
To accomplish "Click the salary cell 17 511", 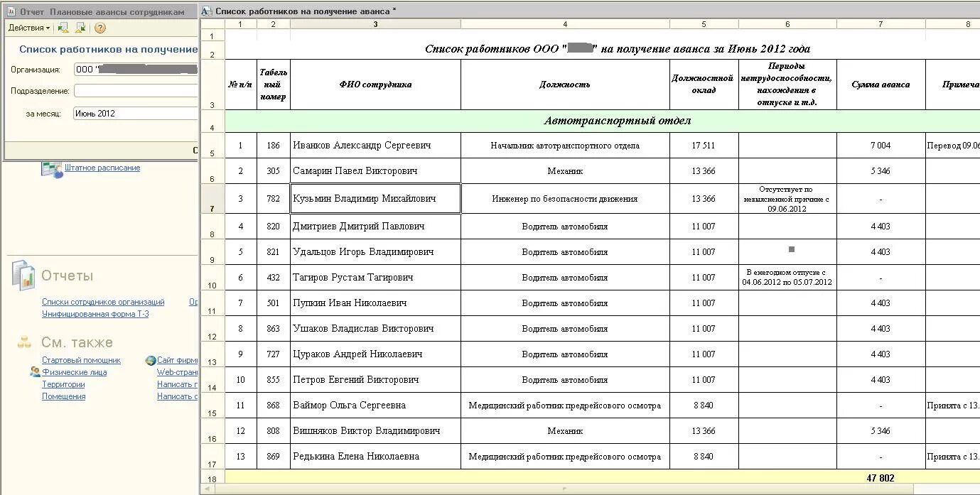I will pos(704,146).
